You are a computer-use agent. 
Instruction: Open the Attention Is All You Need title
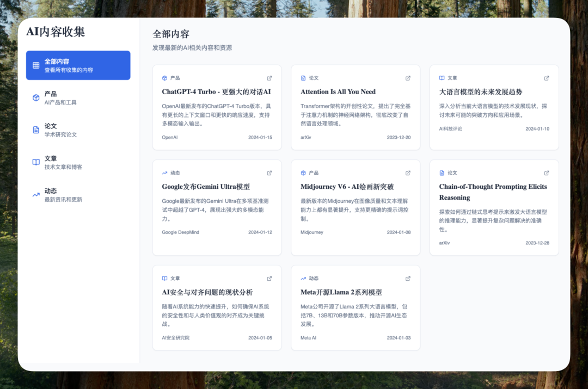tap(338, 92)
